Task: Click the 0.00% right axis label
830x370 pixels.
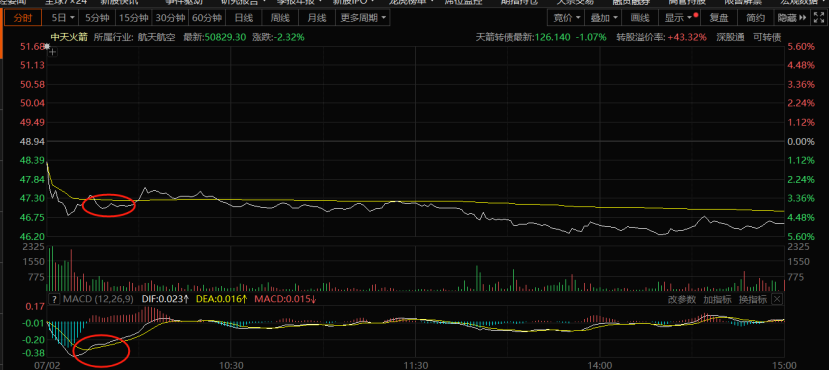Action: (801, 142)
